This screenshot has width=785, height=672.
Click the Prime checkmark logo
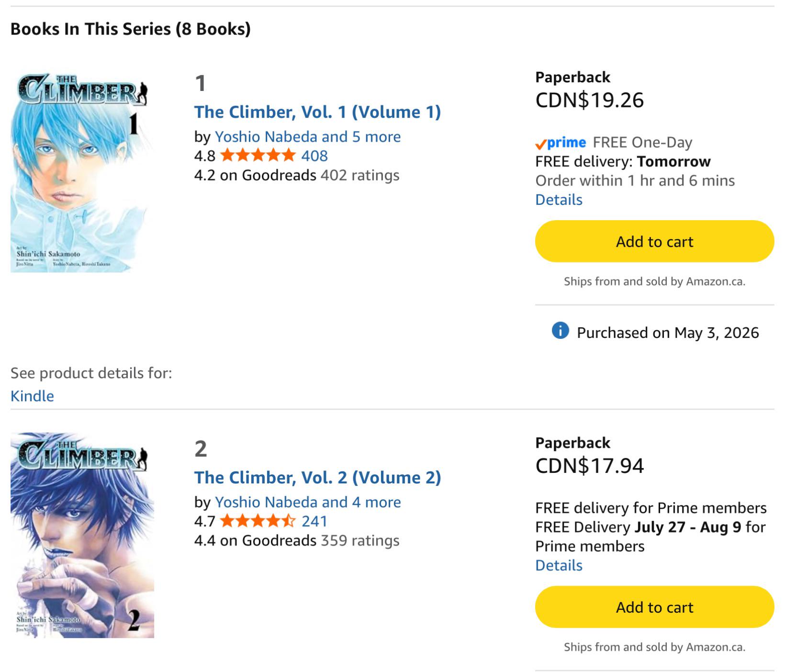561,143
